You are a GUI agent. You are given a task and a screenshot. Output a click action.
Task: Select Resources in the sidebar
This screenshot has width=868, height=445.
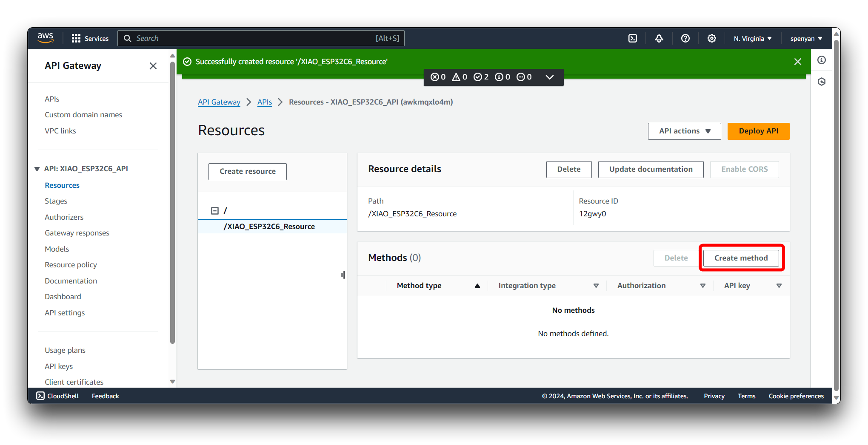[x=62, y=185]
